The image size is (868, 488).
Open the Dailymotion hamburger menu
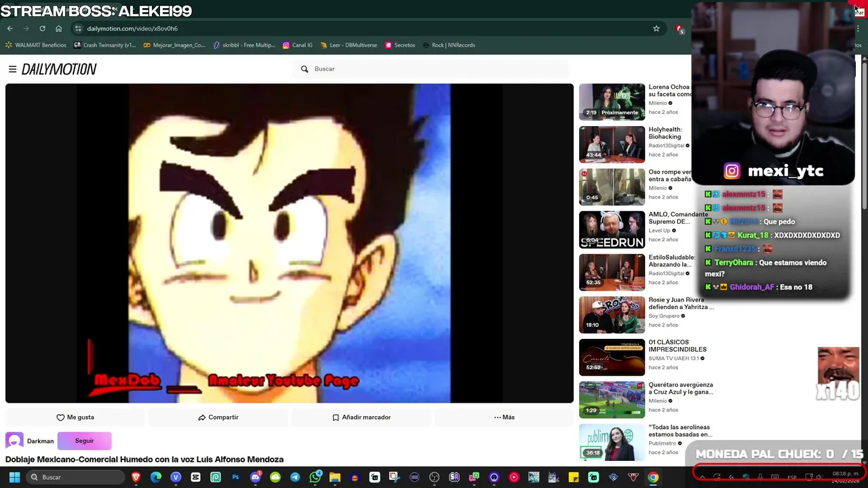(x=12, y=69)
